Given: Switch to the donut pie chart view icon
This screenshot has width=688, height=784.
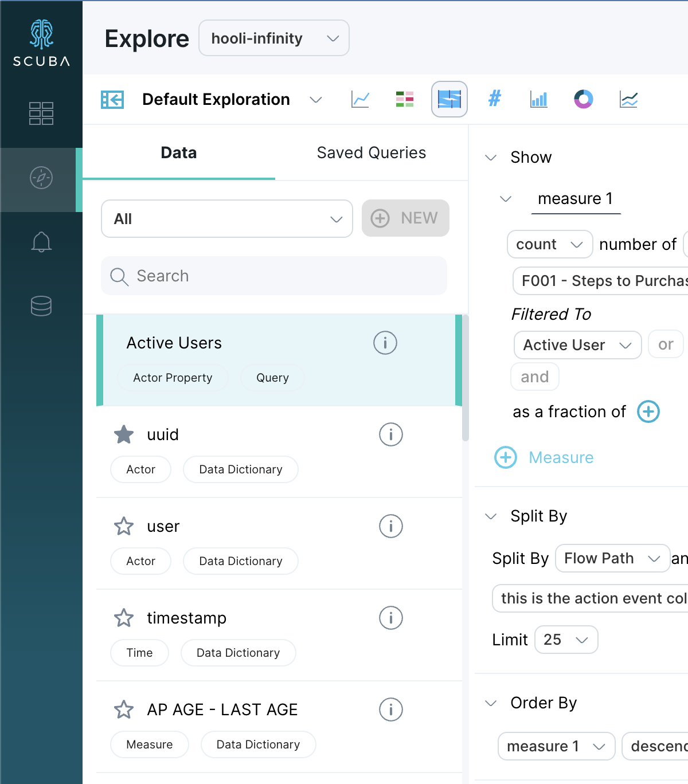Looking at the screenshot, I should click(584, 99).
